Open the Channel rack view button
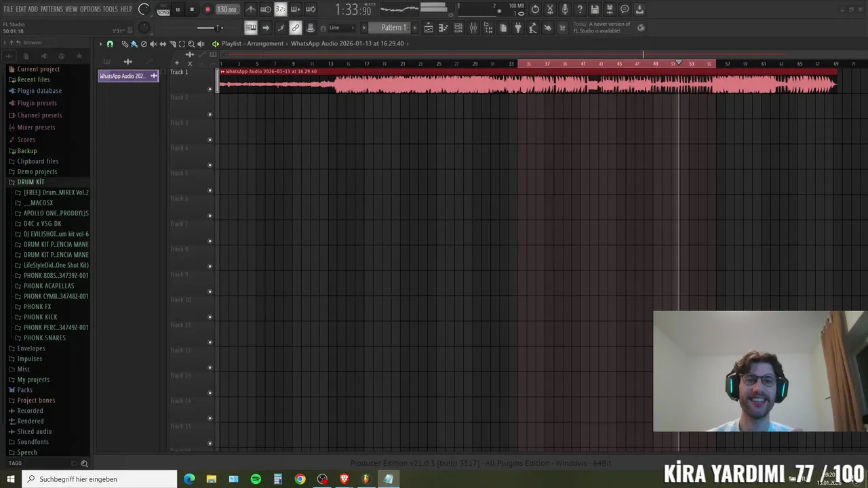Screen dimensions: 868x488 (x=458, y=28)
